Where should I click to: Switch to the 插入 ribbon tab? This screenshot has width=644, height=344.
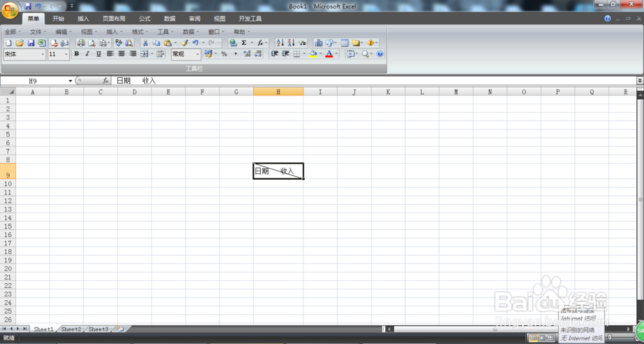[x=83, y=19]
